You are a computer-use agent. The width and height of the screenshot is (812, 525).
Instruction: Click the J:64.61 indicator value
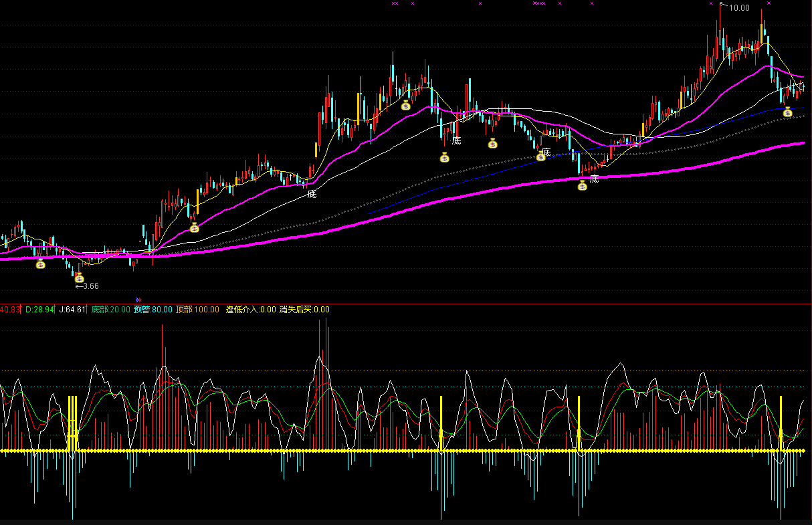pyautogui.click(x=72, y=310)
